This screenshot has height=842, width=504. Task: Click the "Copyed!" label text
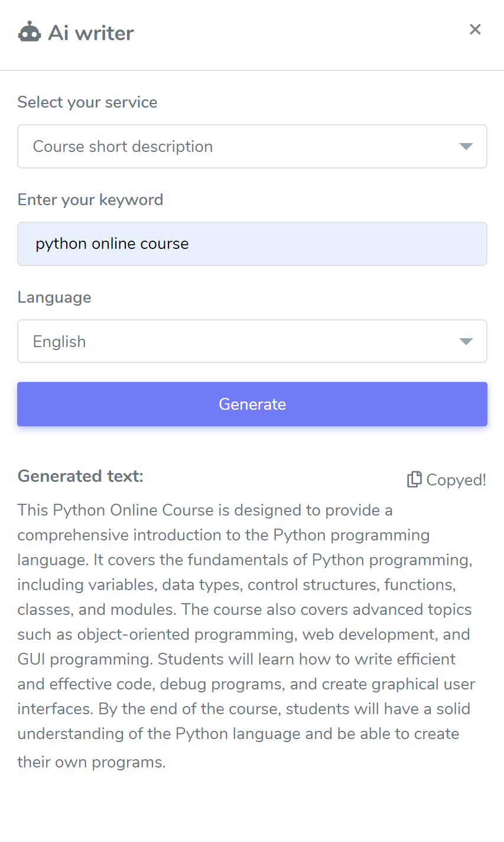pyautogui.click(x=456, y=480)
